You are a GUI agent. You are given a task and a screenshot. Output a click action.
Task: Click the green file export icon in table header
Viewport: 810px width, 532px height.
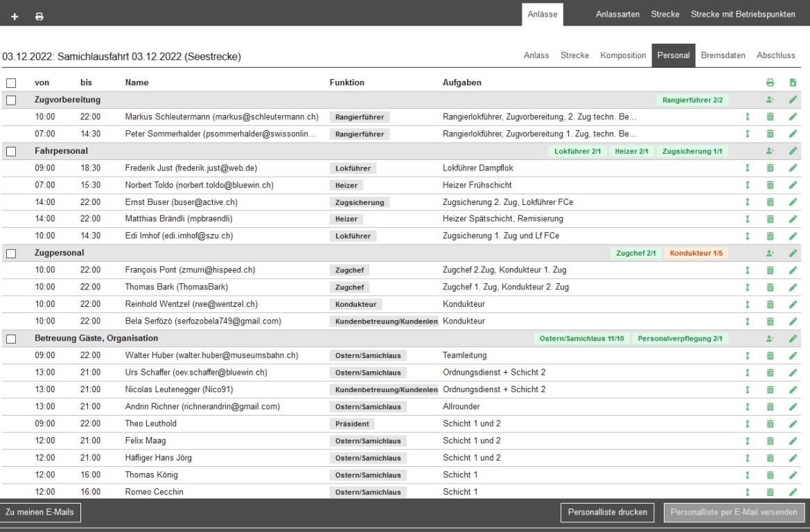(x=793, y=83)
